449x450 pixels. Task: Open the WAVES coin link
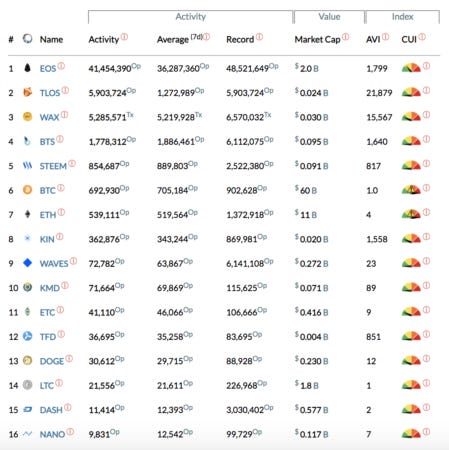tap(54, 264)
